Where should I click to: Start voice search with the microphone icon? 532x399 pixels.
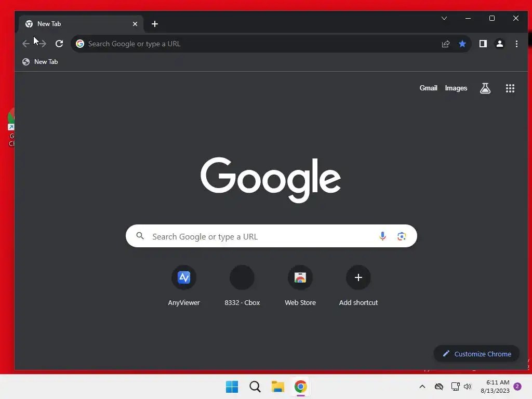(x=382, y=236)
